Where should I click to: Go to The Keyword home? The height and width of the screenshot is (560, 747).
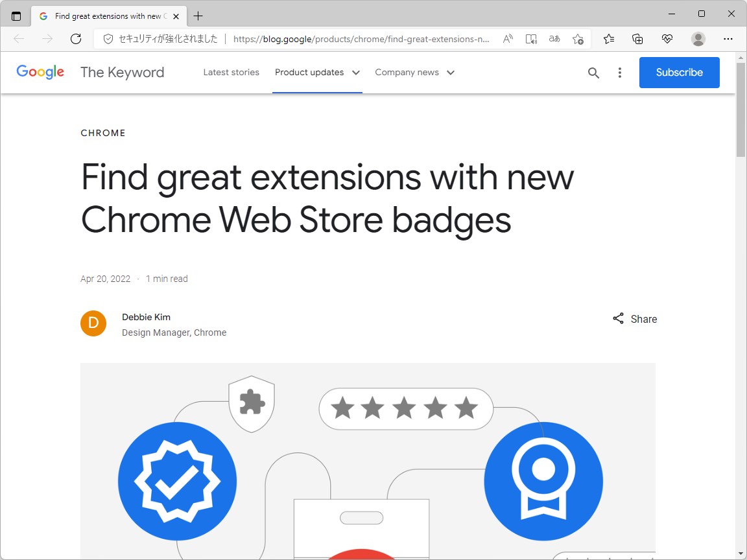pyautogui.click(x=123, y=73)
